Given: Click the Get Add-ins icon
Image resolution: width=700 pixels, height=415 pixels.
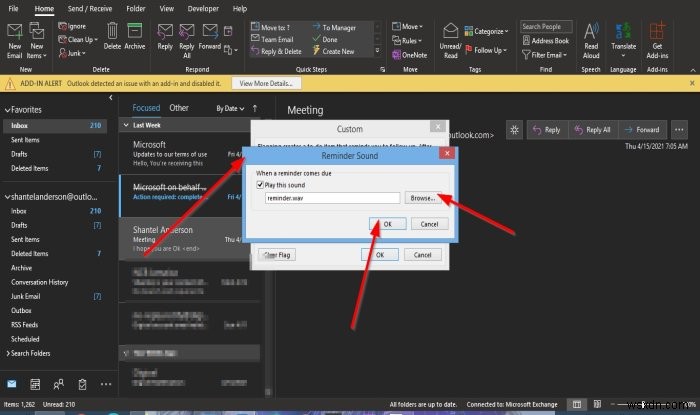Looking at the screenshot, I should (657, 31).
